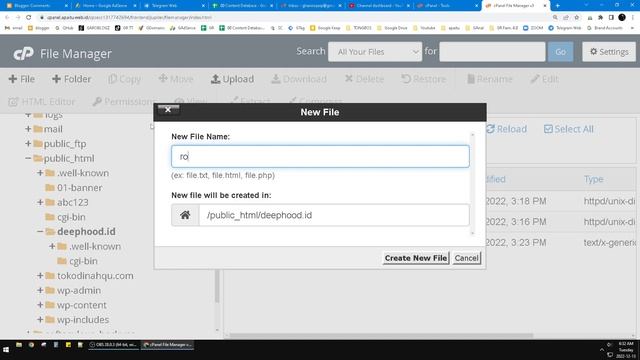Screen dimensions: 640x360
Task: Open a new browser tab
Action: (x=558, y=6)
